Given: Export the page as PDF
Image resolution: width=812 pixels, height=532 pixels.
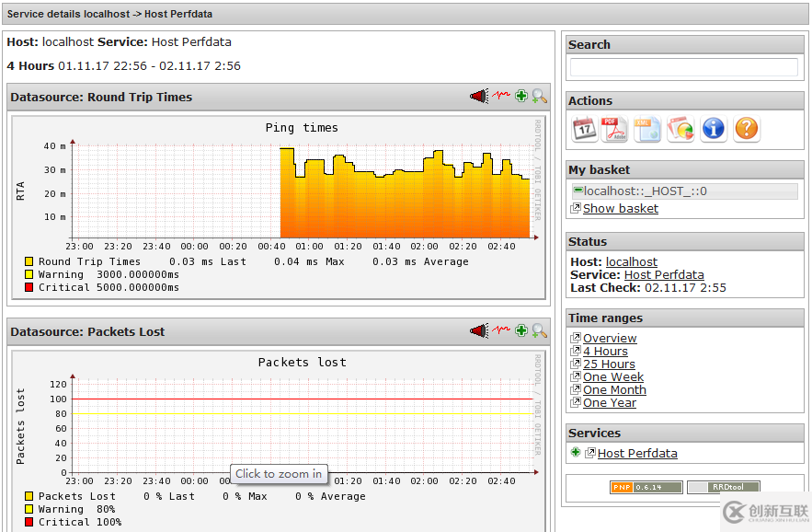Looking at the screenshot, I should 614,129.
